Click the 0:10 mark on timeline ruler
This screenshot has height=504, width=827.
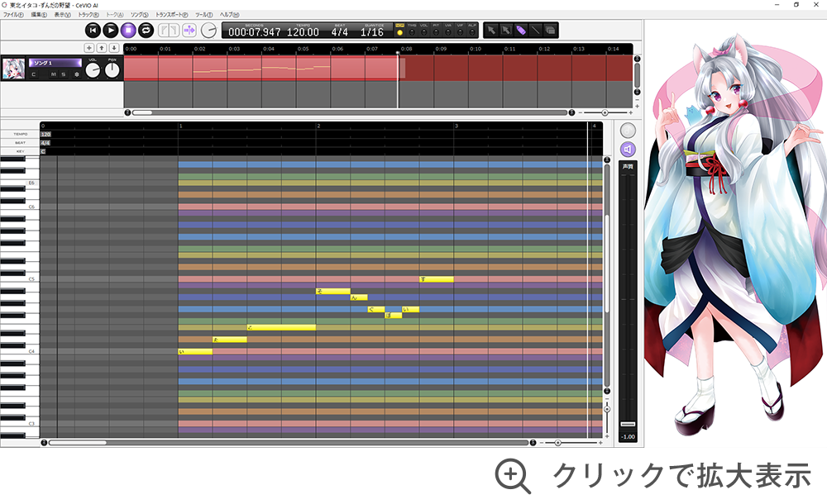tap(476, 49)
